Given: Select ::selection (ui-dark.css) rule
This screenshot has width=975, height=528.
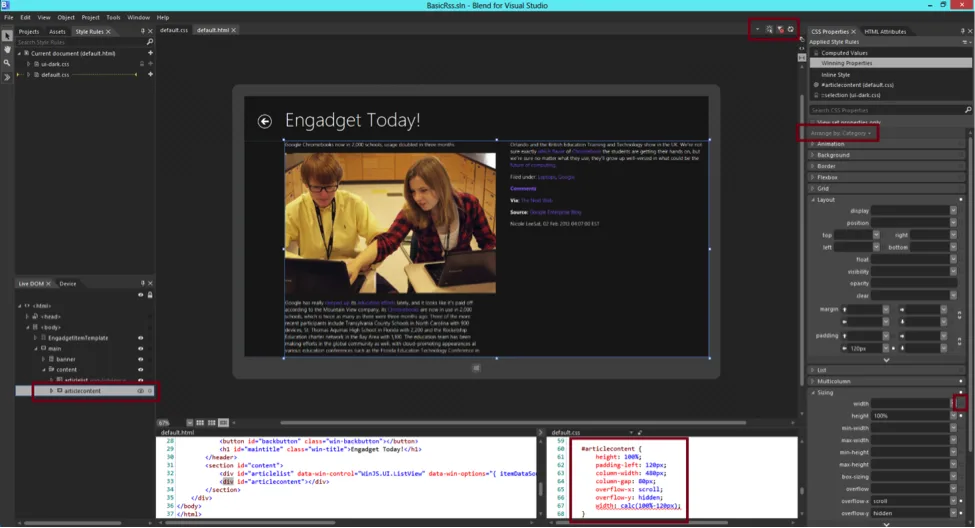Looking at the screenshot, I should tap(851, 95).
